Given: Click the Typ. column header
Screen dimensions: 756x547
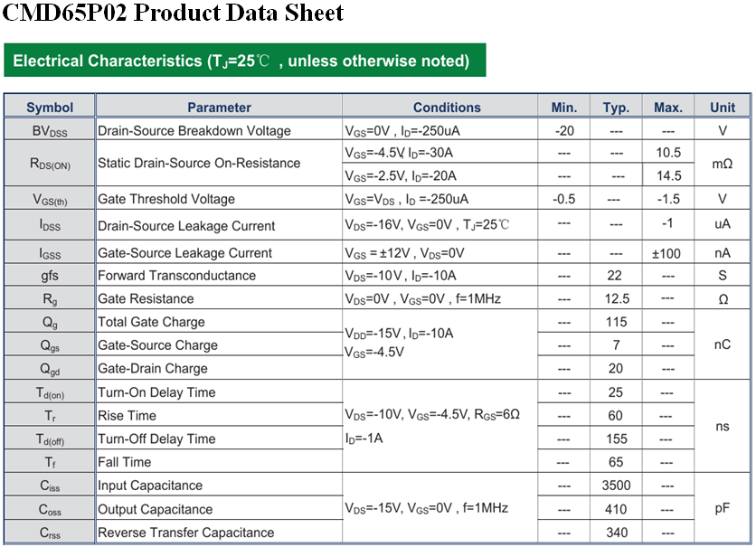Looking at the screenshot, I should pos(616,107).
